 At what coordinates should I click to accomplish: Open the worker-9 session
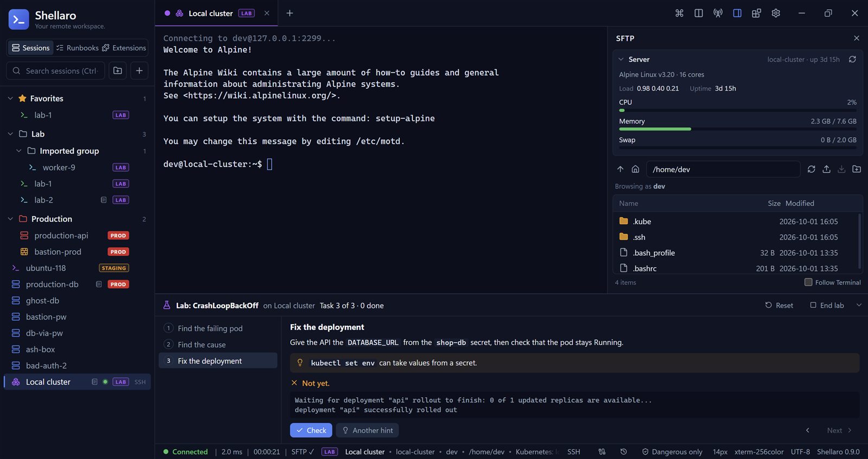pyautogui.click(x=77, y=167)
